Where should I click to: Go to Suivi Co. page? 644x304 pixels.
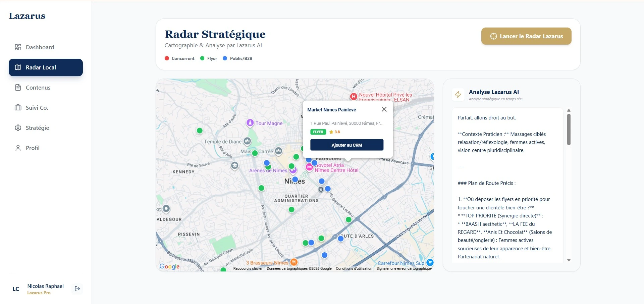click(46, 108)
